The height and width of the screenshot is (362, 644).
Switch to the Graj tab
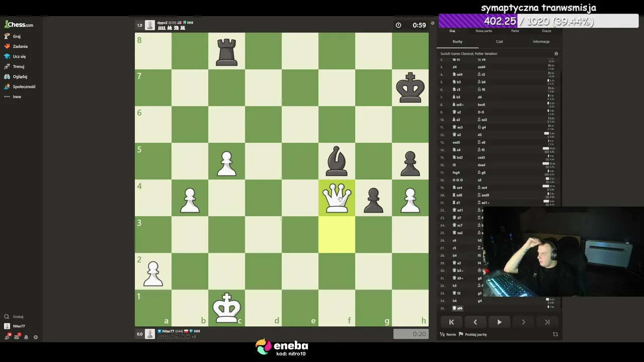pos(452,31)
